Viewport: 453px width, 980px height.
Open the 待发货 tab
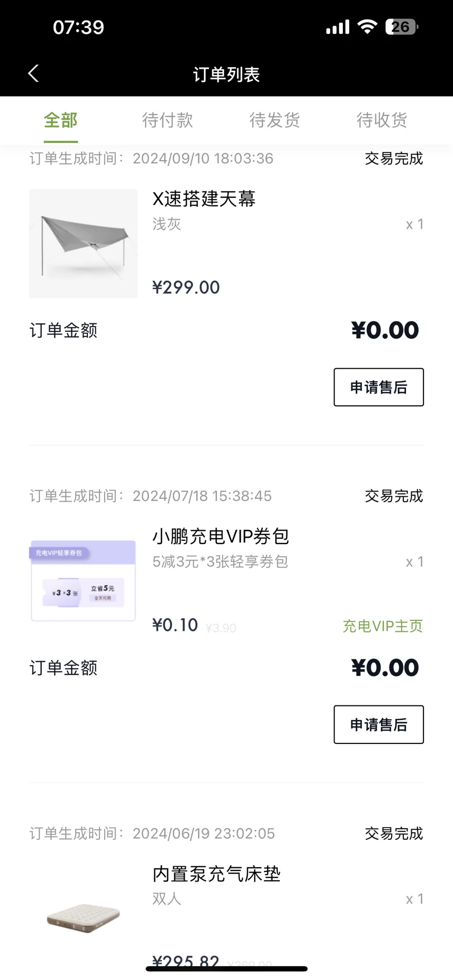point(275,121)
